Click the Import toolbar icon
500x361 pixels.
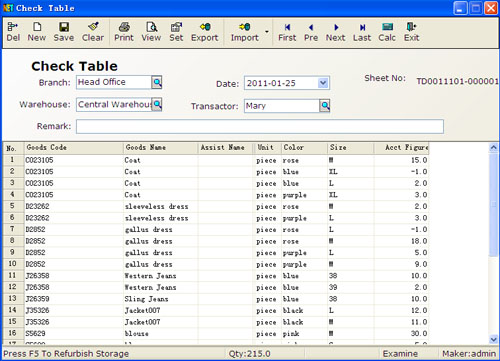coord(245,32)
